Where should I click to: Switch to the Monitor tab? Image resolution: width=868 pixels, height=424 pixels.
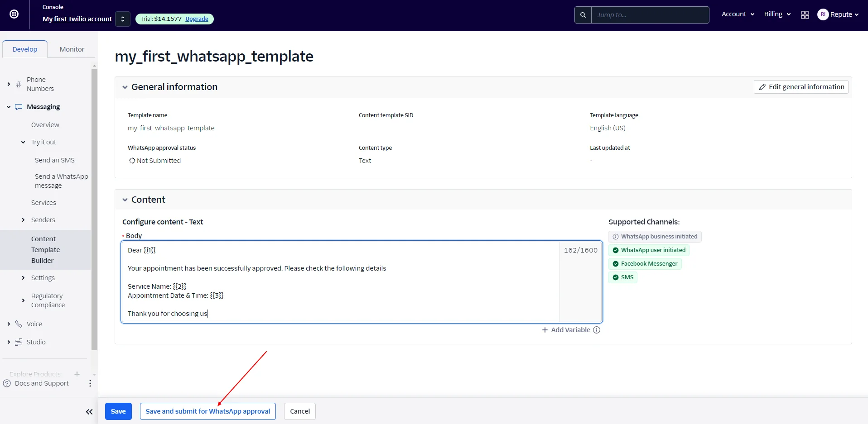click(x=72, y=49)
